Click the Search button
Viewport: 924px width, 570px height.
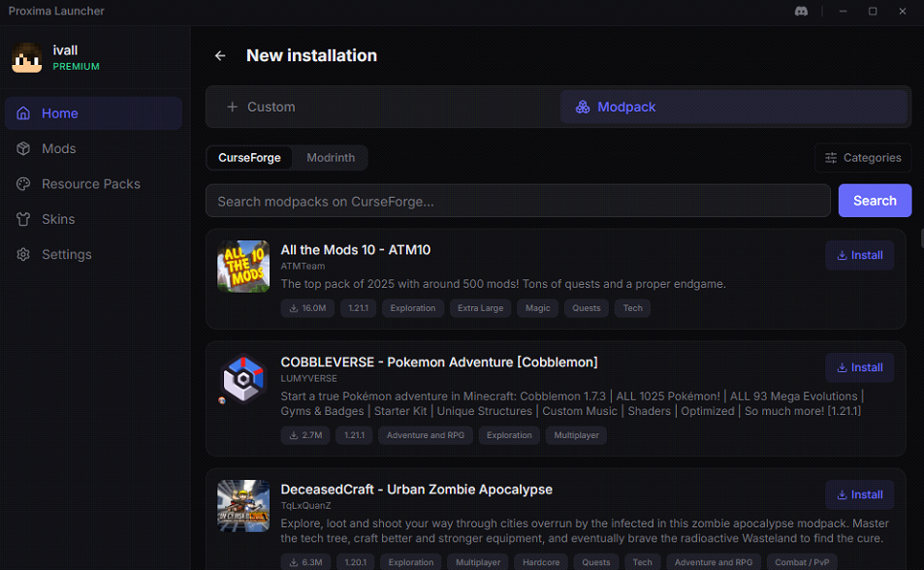click(875, 201)
